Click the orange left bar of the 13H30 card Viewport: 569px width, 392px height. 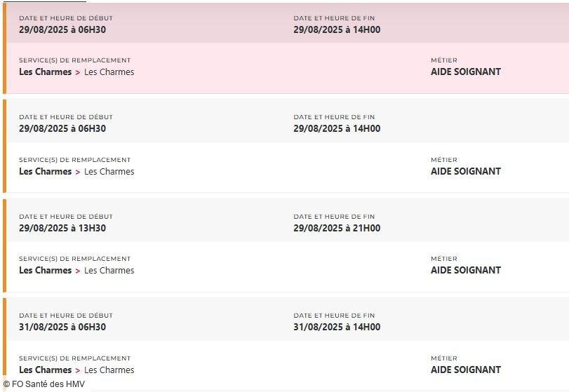click(x=4, y=245)
